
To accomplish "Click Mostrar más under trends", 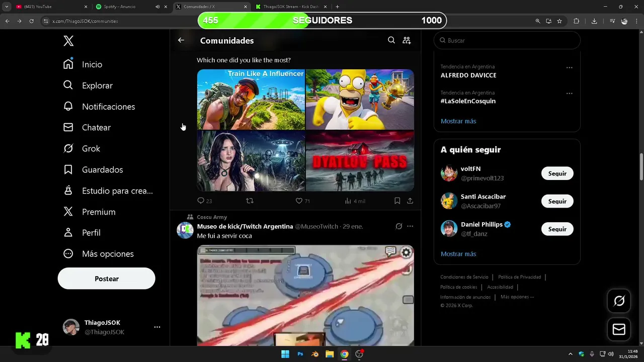I will pyautogui.click(x=458, y=121).
